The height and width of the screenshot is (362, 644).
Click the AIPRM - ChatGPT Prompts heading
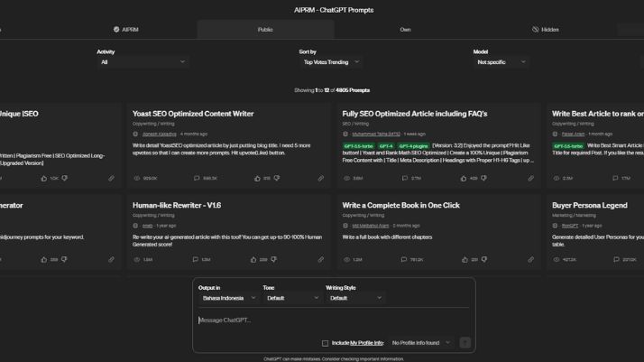[334, 10]
